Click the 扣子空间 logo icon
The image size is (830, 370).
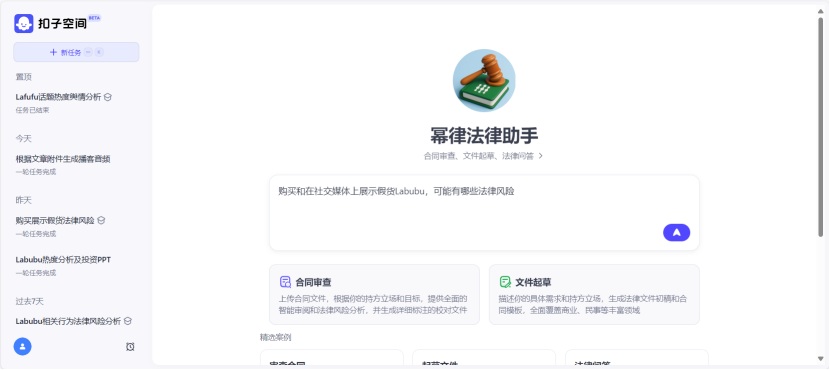pos(24,23)
